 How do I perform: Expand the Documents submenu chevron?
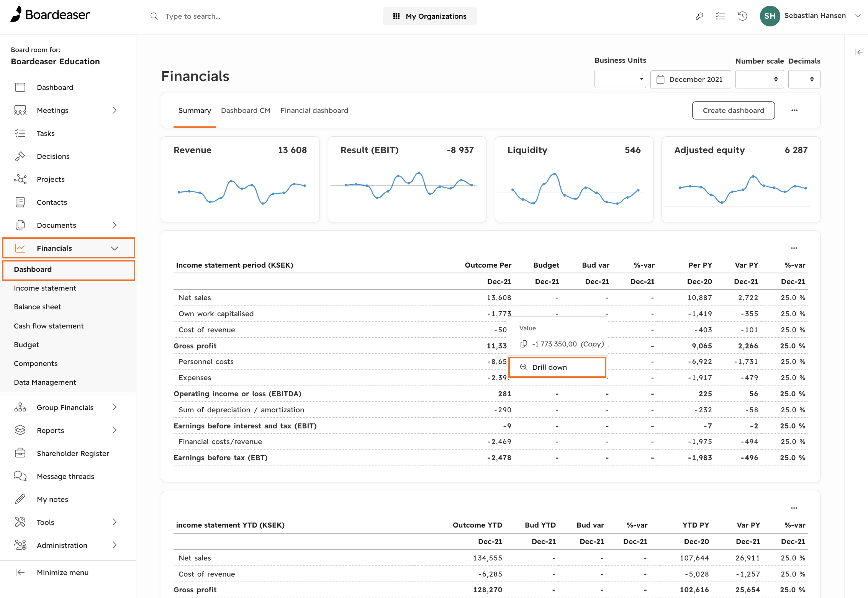point(115,225)
